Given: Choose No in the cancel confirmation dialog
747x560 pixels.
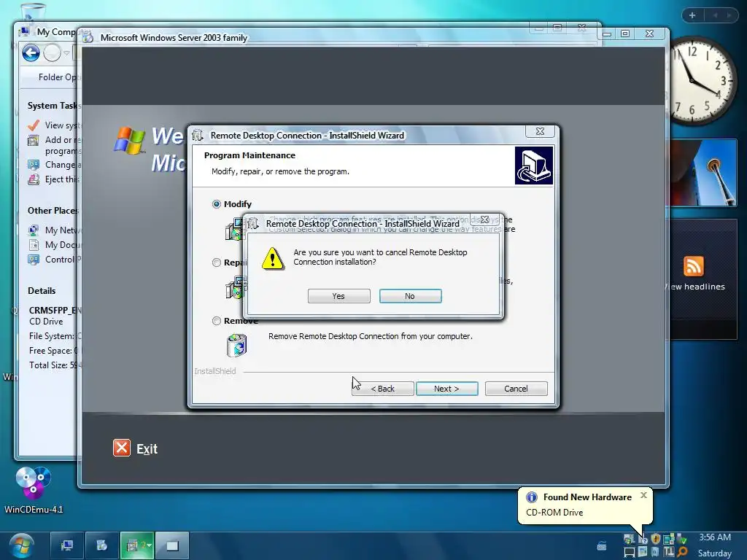Looking at the screenshot, I should 410,296.
